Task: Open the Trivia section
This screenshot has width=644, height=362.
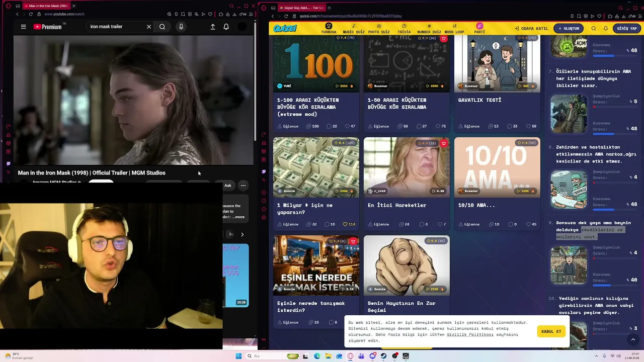Action: (x=404, y=28)
